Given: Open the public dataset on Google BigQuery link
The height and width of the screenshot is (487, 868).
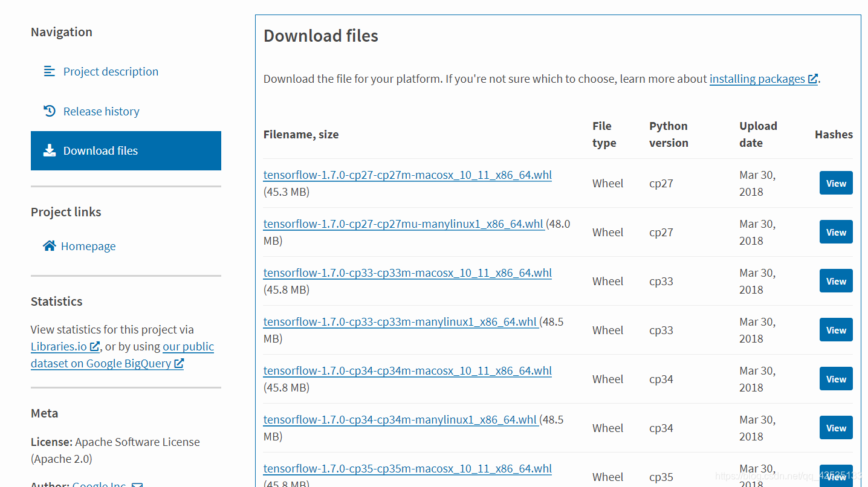Looking at the screenshot, I should pos(123,355).
